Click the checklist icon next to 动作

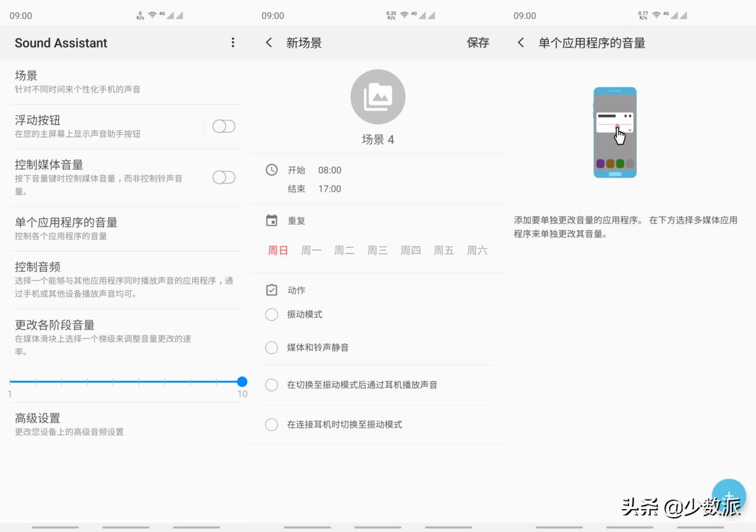(271, 290)
